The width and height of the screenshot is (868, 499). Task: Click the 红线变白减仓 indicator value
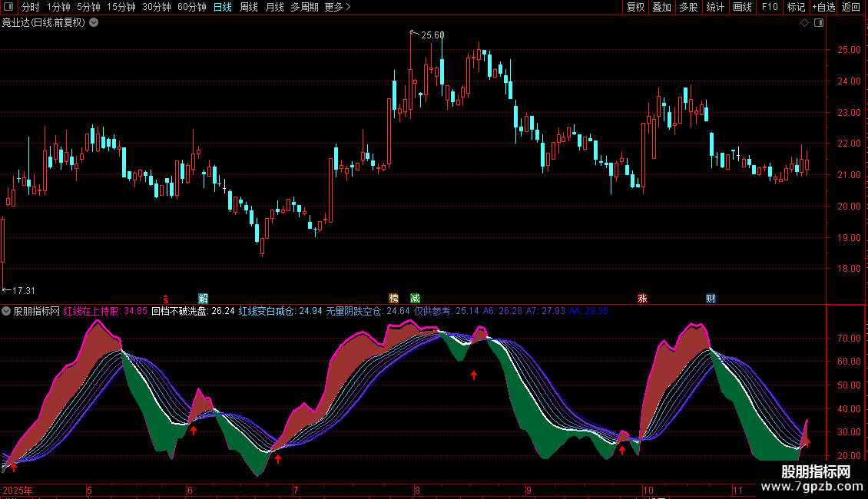click(x=280, y=311)
